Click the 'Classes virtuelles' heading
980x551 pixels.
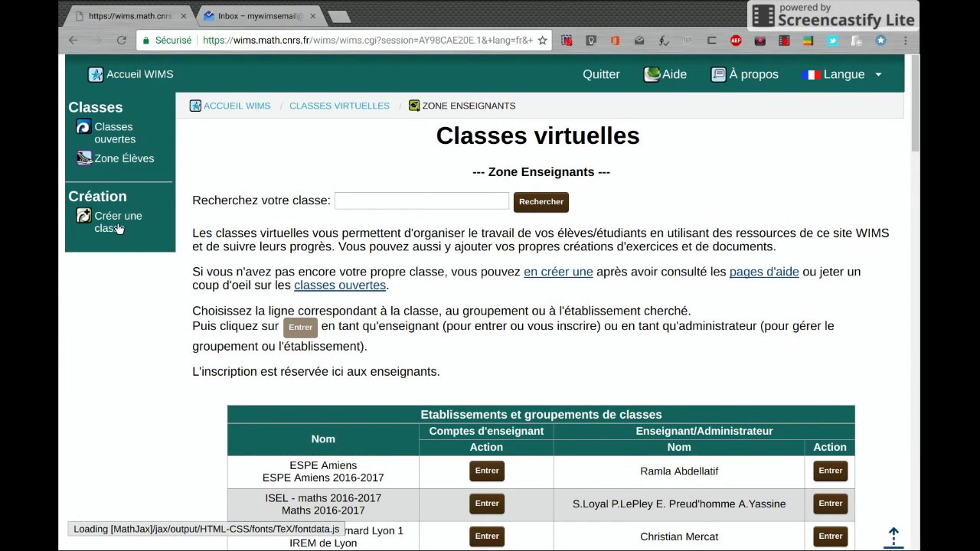coord(537,135)
